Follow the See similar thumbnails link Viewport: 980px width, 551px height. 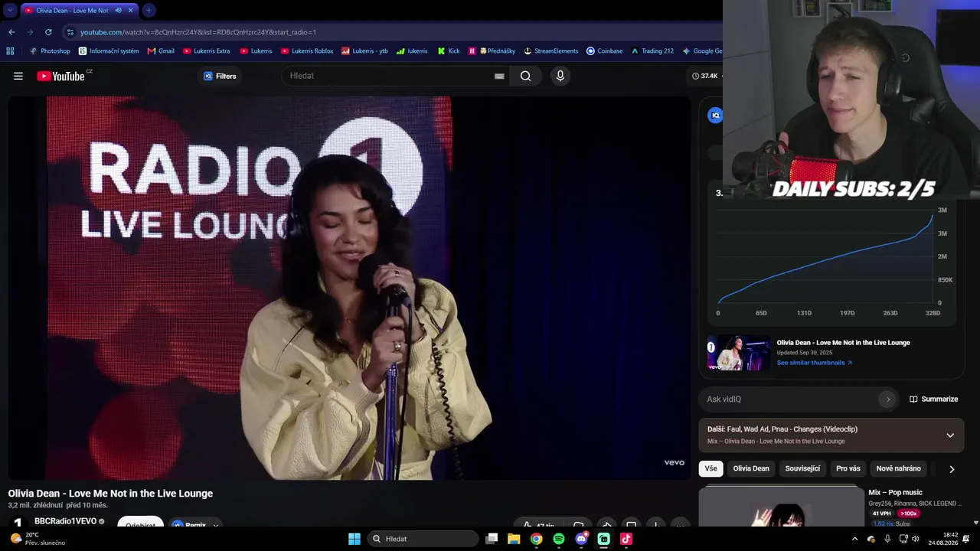pyautogui.click(x=814, y=363)
